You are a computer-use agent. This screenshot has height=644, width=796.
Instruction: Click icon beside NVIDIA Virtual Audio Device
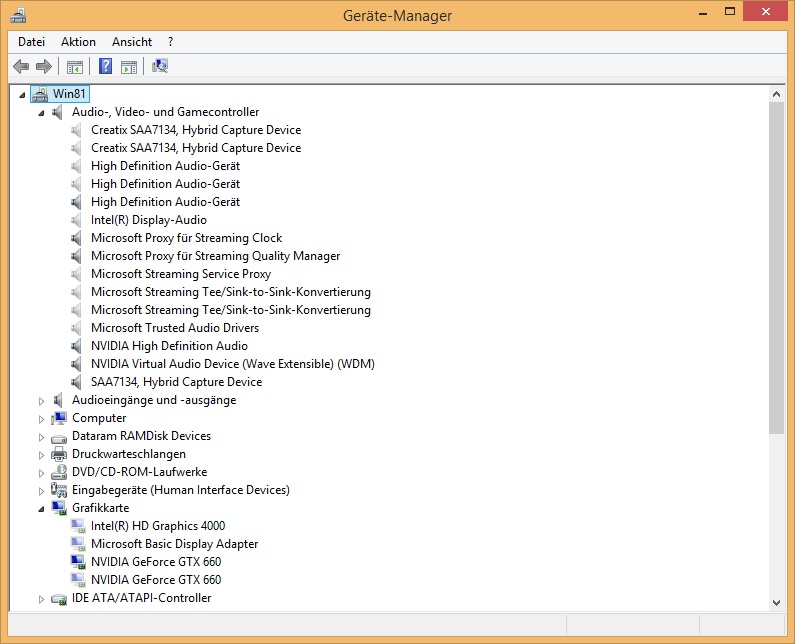pos(76,364)
